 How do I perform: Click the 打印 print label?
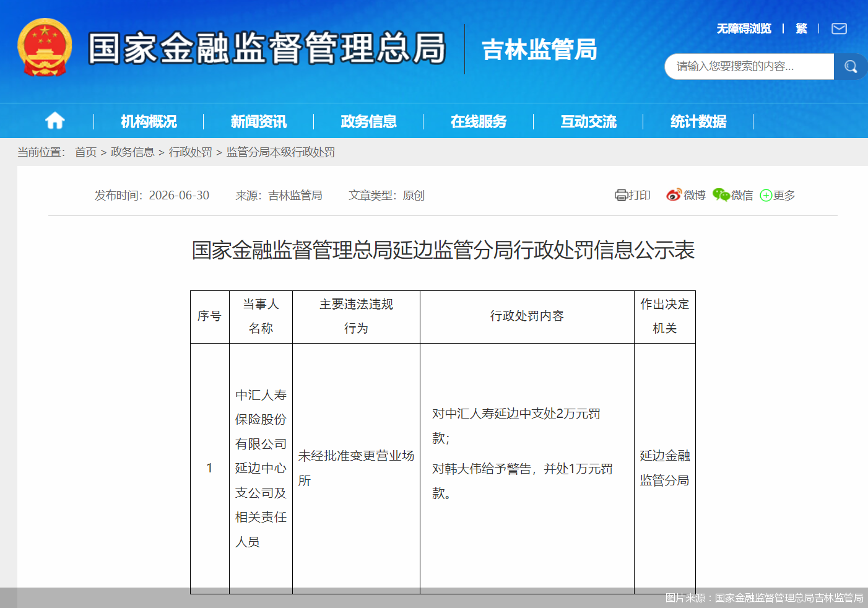point(640,196)
